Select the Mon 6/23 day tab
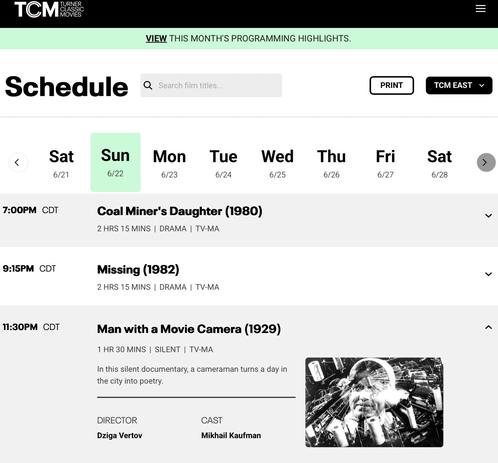This screenshot has height=463, width=498. coord(169,163)
